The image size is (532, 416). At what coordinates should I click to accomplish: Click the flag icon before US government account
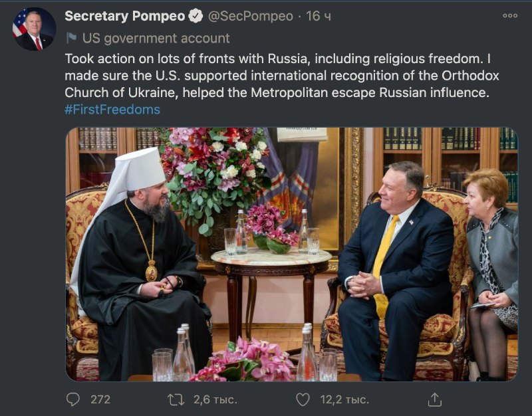(x=71, y=38)
